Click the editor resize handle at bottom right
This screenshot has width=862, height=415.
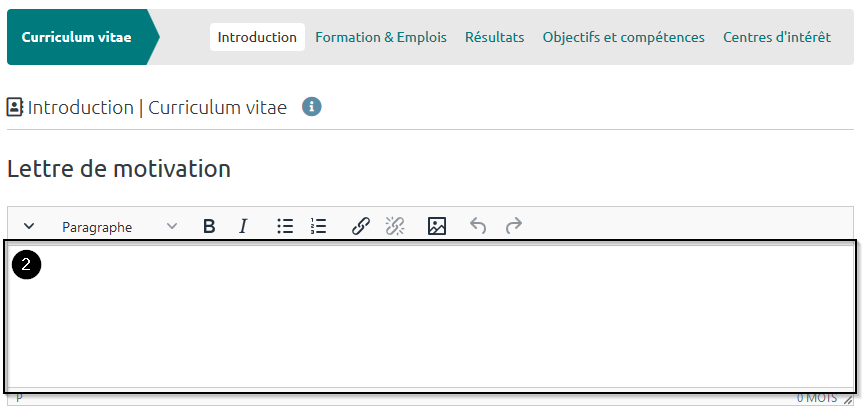pos(848,399)
